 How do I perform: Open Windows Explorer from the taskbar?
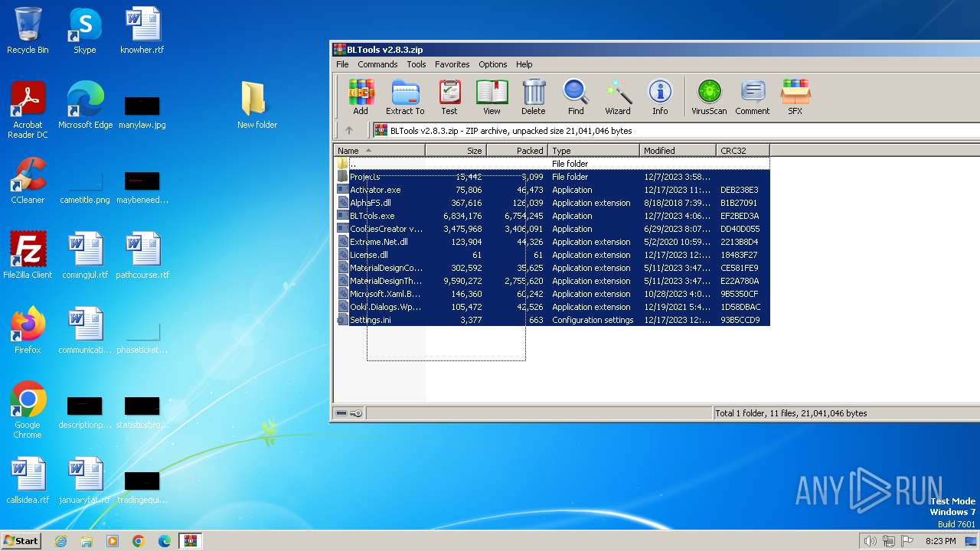[x=87, y=541]
